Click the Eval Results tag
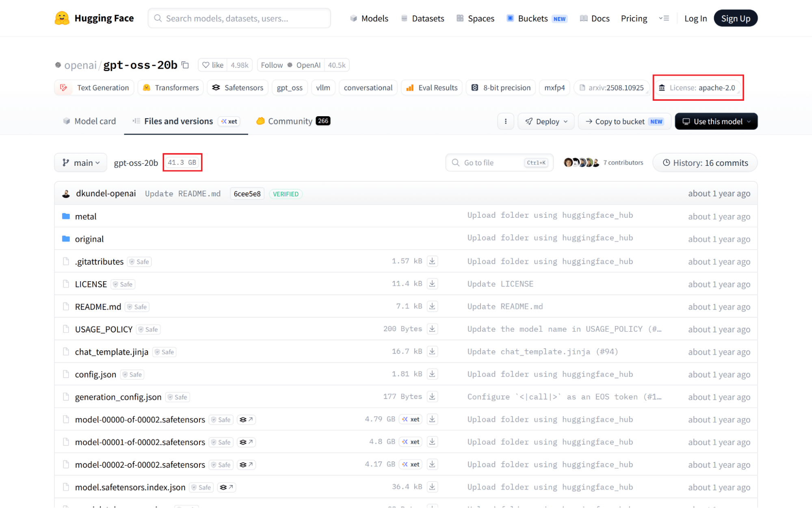The height and width of the screenshot is (508, 812). pyautogui.click(x=431, y=88)
